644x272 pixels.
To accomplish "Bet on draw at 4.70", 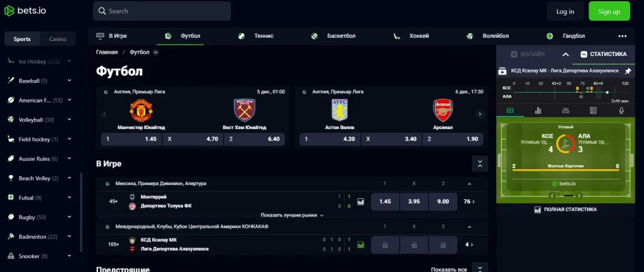I will [x=192, y=139].
